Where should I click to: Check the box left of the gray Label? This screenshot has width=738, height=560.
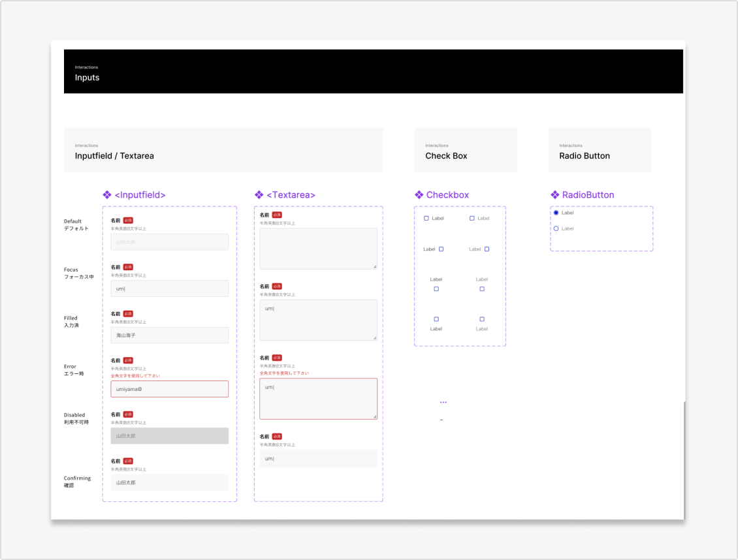tap(472, 219)
